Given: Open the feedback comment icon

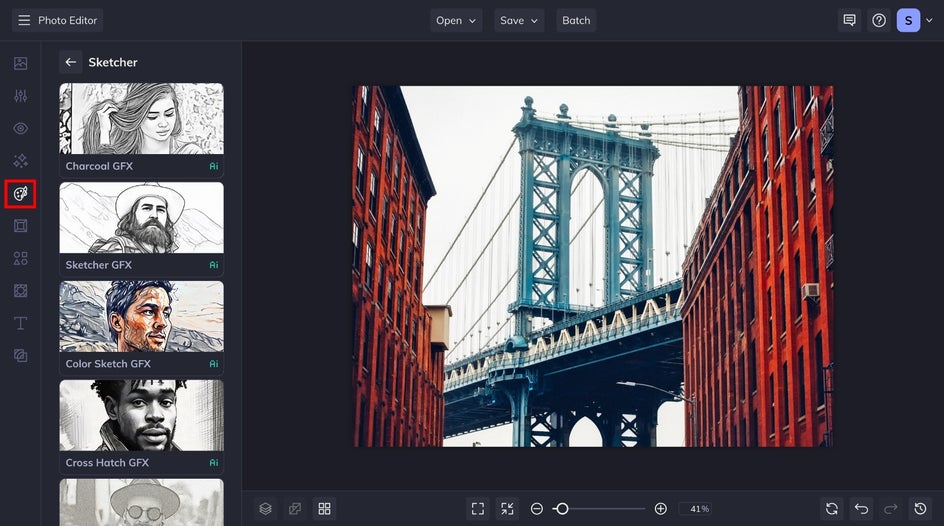Looking at the screenshot, I should [849, 20].
